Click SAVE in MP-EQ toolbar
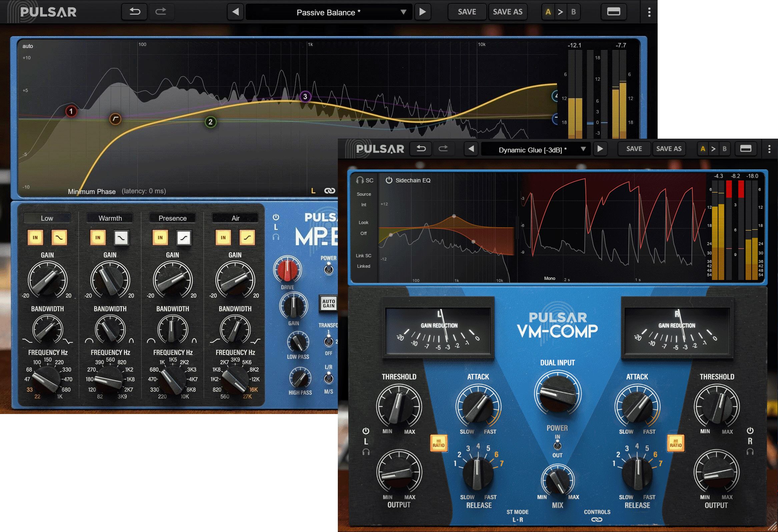The width and height of the screenshot is (778, 532). pyautogui.click(x=467, y=12)
